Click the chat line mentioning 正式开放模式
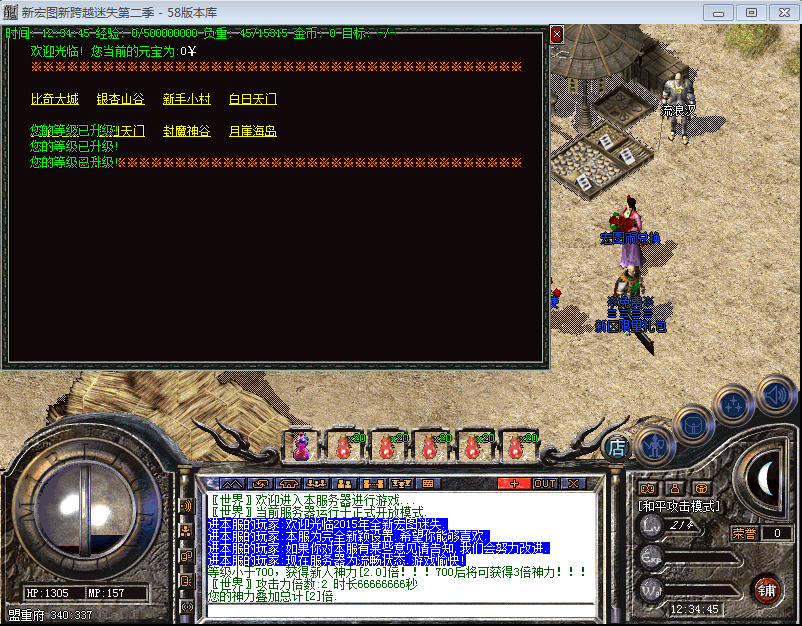The width and height of the screenshot is (802, 626). coord(318,512)
